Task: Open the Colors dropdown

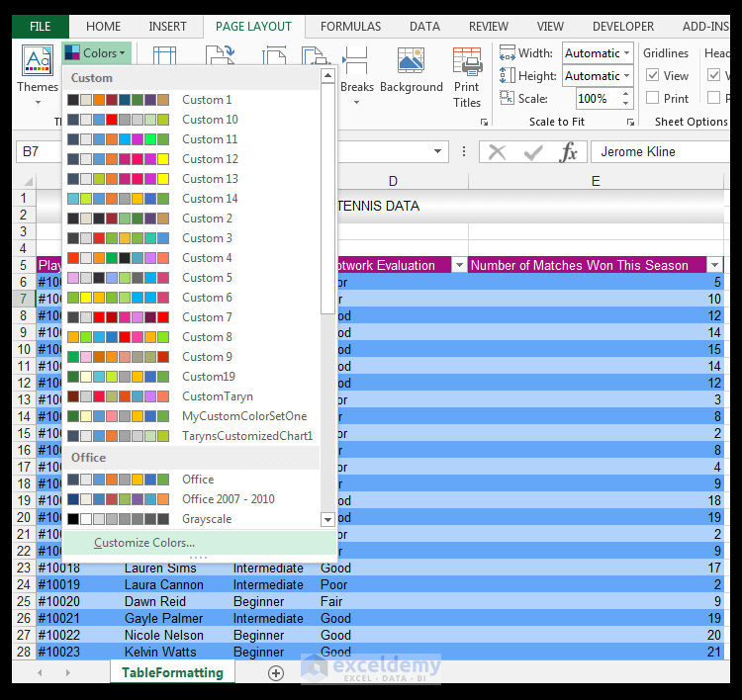Action: tap(96, 53)
